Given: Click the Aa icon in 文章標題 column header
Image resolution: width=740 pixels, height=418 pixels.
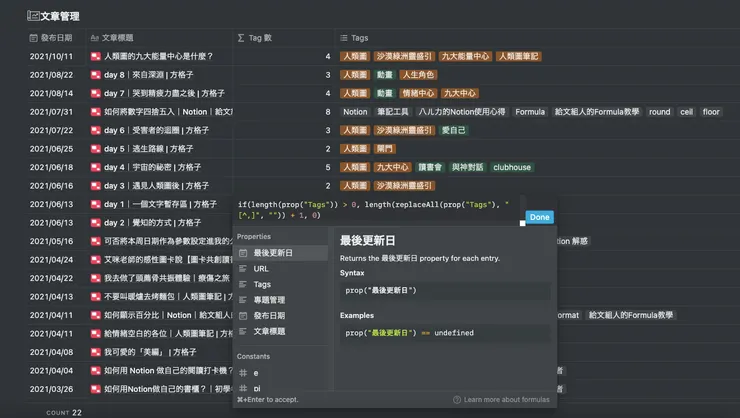Looking at the screenshot, I should pyautogui.click(x=95, y=38).
